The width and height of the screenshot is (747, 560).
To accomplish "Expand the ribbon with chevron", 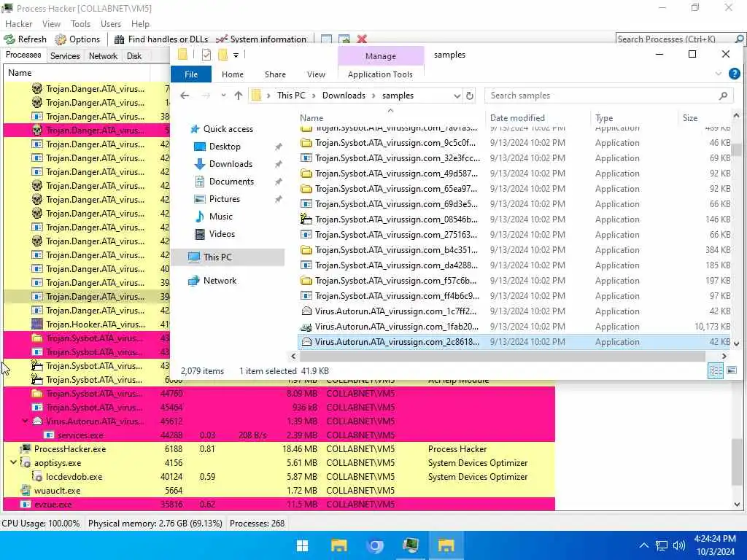I will click(x=718, y=74).
